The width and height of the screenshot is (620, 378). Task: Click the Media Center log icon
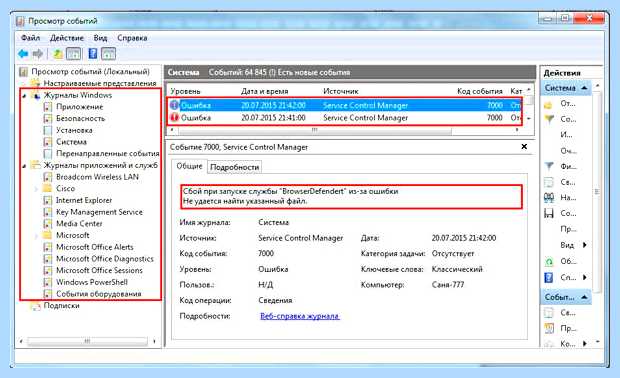coord(48,223)
